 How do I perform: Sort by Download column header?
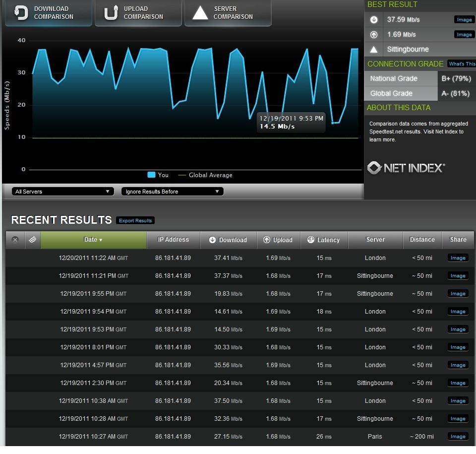(228, 240)
